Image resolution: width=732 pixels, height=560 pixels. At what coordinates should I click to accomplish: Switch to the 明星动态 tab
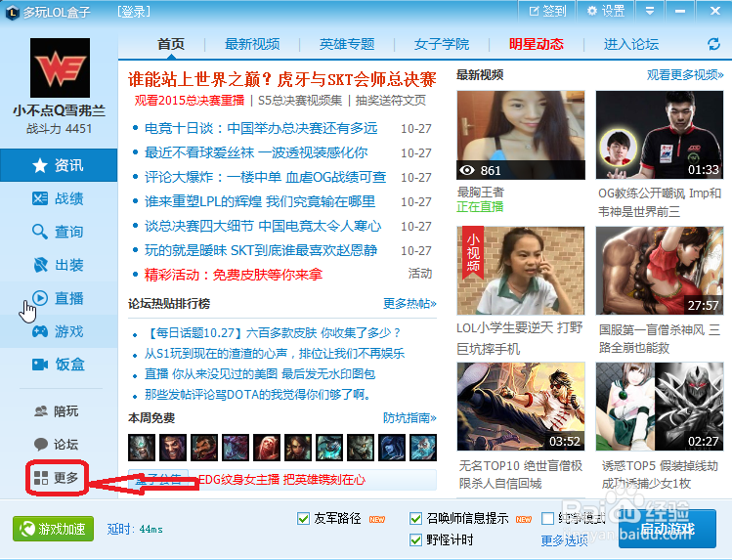[x=537, y=44]
